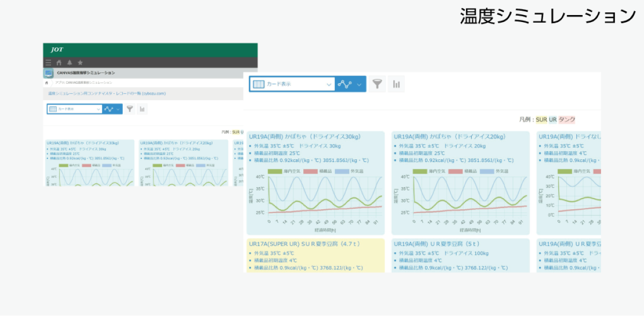Open the カード表示 dropdown in the small screenshot
Image resolution: width=644 pixels, height=316 pixels.
click(75, 109)
